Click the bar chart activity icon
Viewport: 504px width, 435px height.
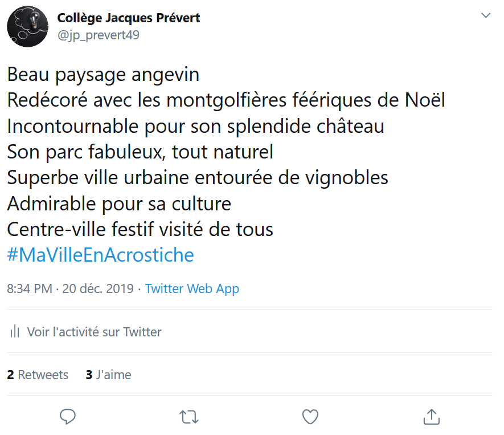pyautogui.click(x=15, y=332)
